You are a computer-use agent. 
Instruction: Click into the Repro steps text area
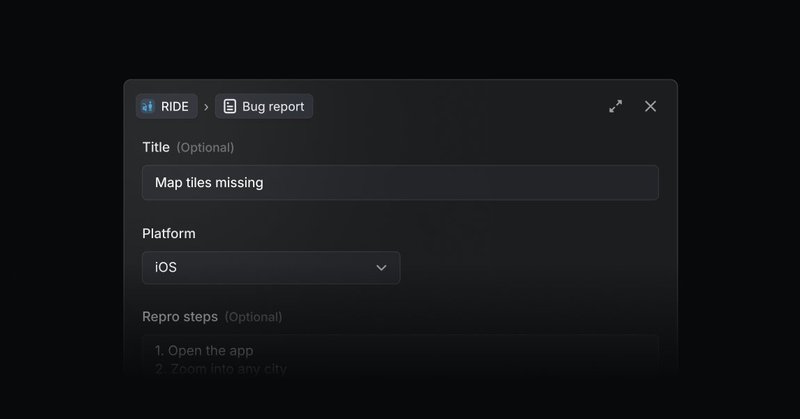tap(401, 356)
